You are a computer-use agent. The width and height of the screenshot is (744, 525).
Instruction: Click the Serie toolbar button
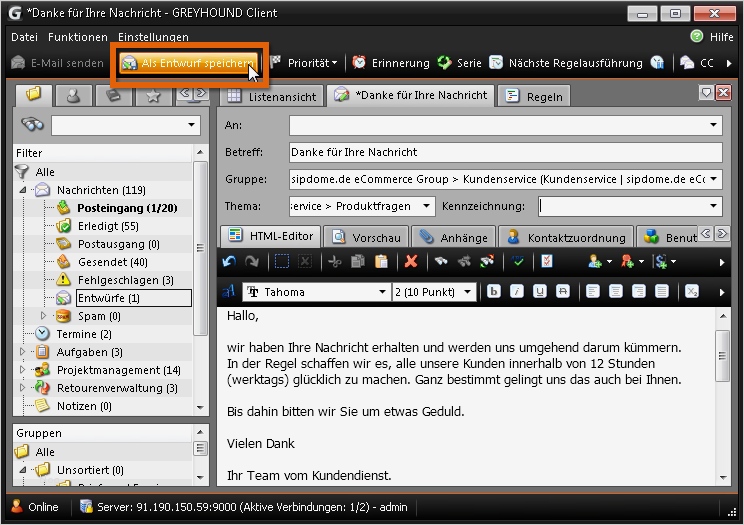(x=459, y=63)
